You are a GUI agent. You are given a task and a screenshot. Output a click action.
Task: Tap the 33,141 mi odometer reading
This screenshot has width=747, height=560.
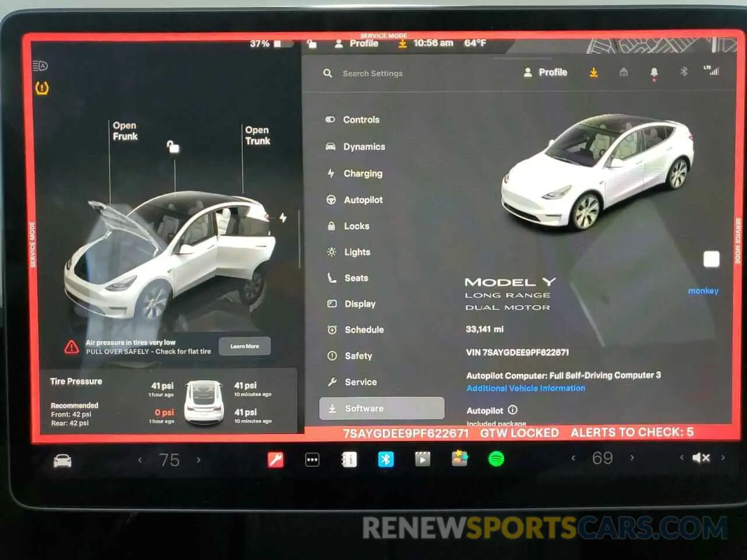[484, 330]
